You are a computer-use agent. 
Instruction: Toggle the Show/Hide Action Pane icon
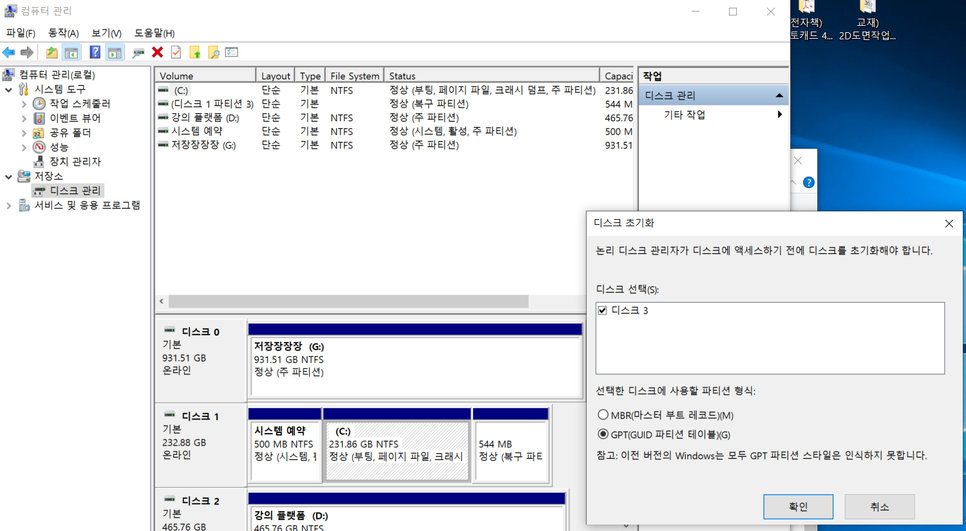[115, 52]
